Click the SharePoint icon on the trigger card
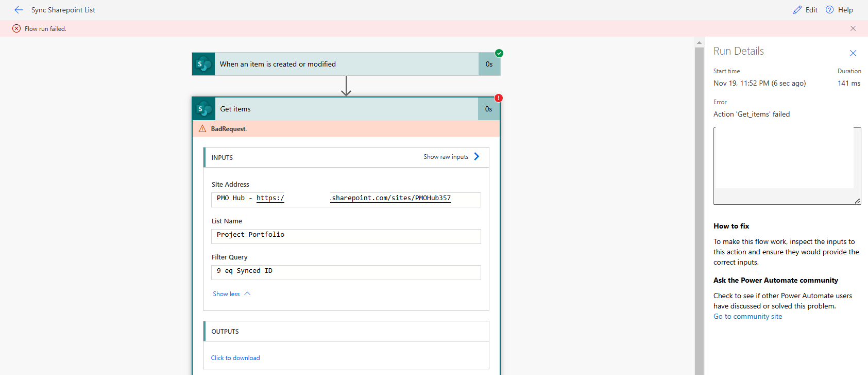This screenshot has height=375, width=868. 203,64
